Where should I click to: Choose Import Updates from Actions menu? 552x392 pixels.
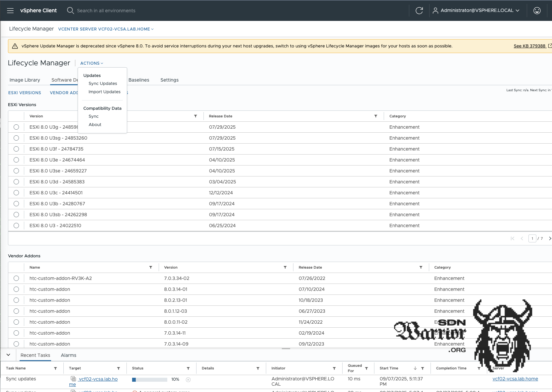pyautogui.click(x=105, y=92)
